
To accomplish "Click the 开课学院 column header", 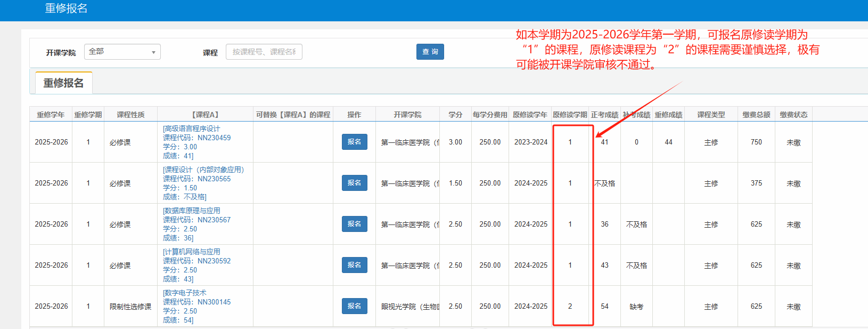I will pos(407,115).
